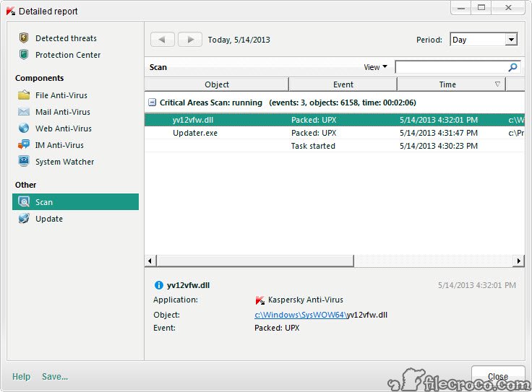Select the Updater.exe row
This screenshot has height=392, width=532.
335,133
